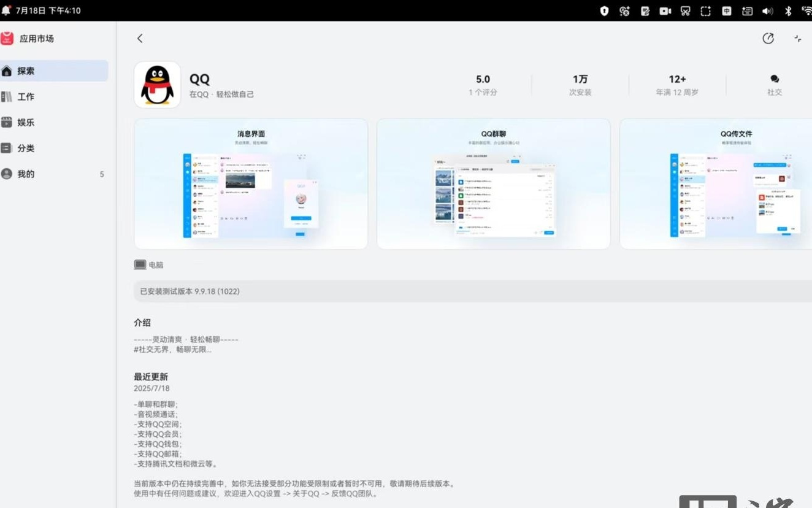
Task: Click the 12+ age rating
Action: pos(677,79)
